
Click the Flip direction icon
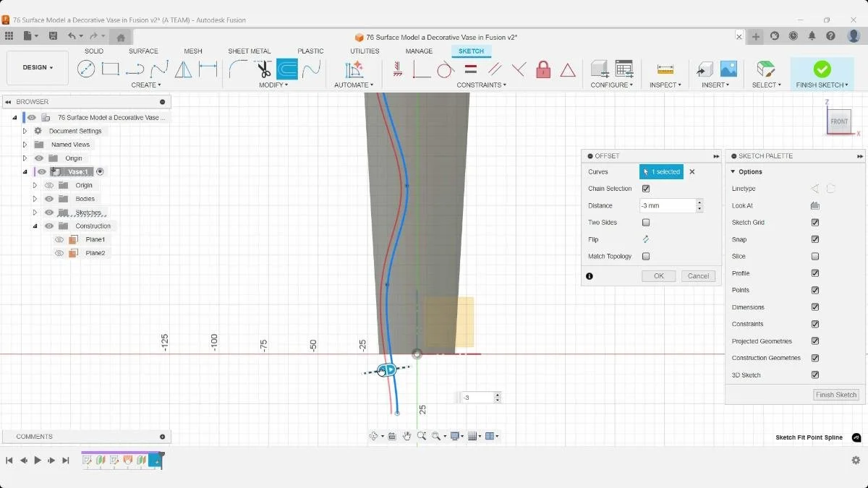coord(646,239)
